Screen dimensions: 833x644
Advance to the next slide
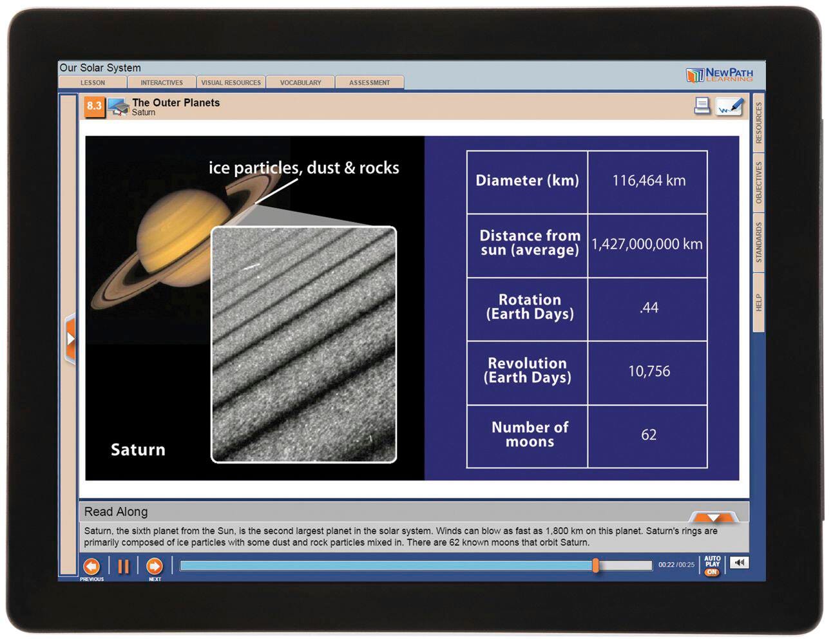154,566
